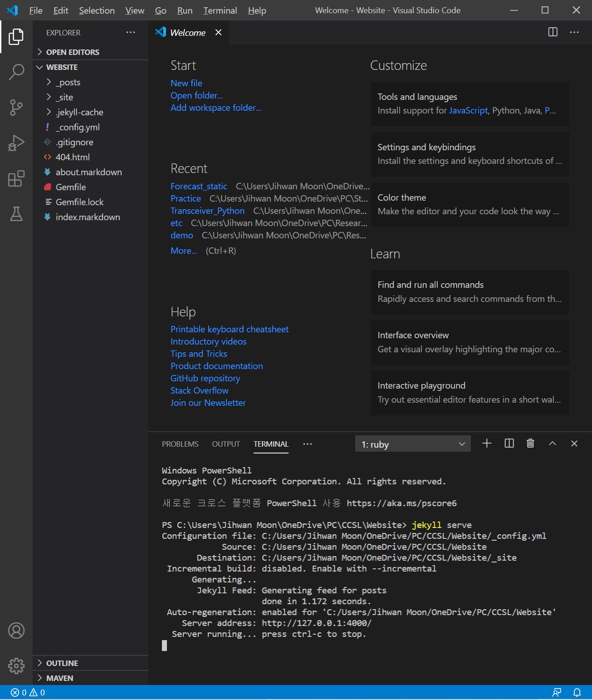Open the Selection menu
The width and height of the screenshot is (592, 700).
97,10
